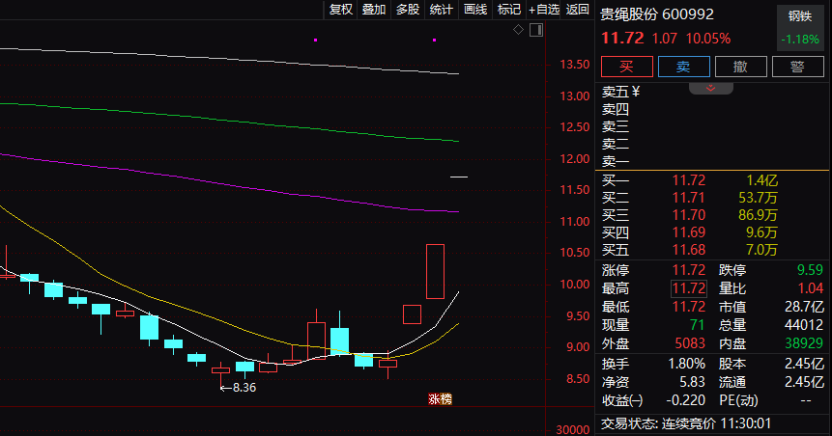832x436 pixels.
Task: Open the 统计 statistics tool
Action: (x=441, y=10)
